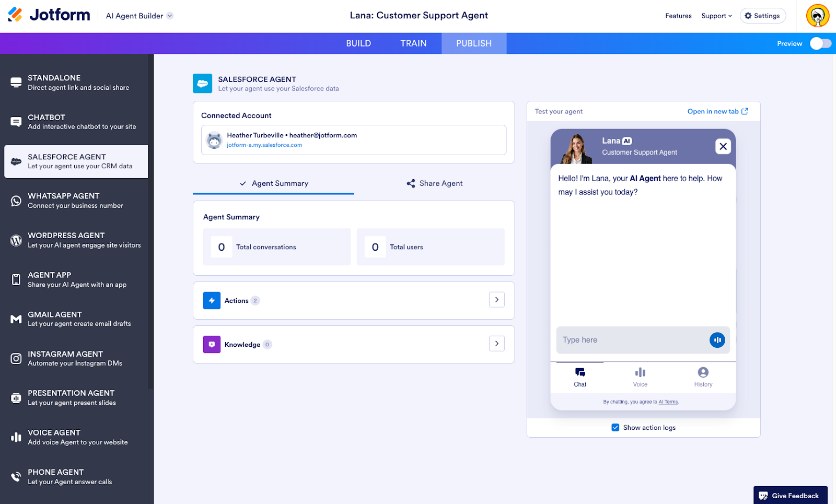
Task: Select the WordPress Agent option
Action: coord(76,240)
